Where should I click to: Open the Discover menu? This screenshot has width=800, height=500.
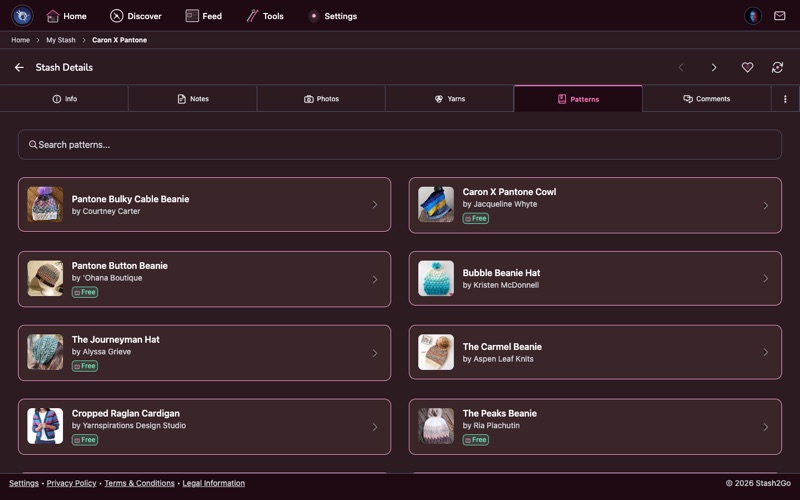(x=136, y=16)
